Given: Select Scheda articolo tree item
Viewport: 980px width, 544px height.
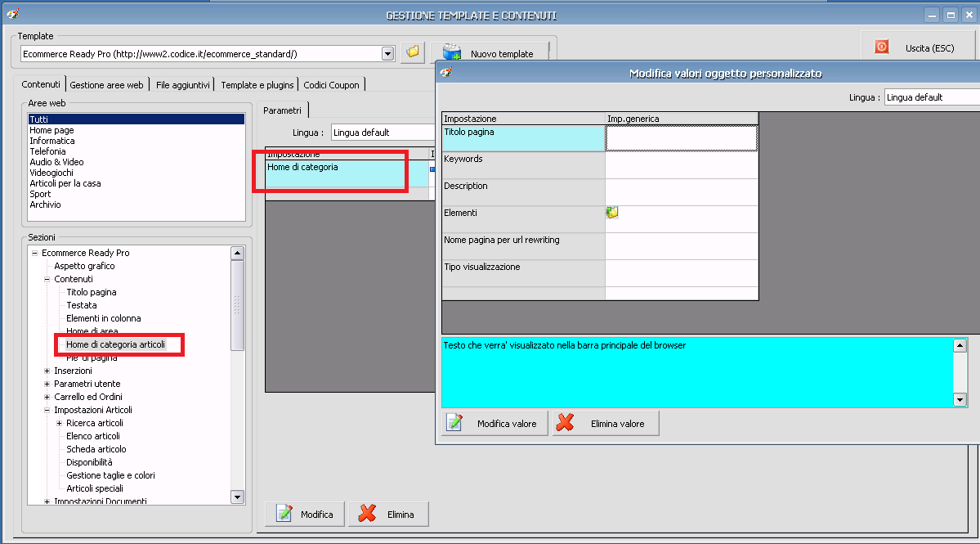Looking at the screenshot, I should click(x=96, y=449).
